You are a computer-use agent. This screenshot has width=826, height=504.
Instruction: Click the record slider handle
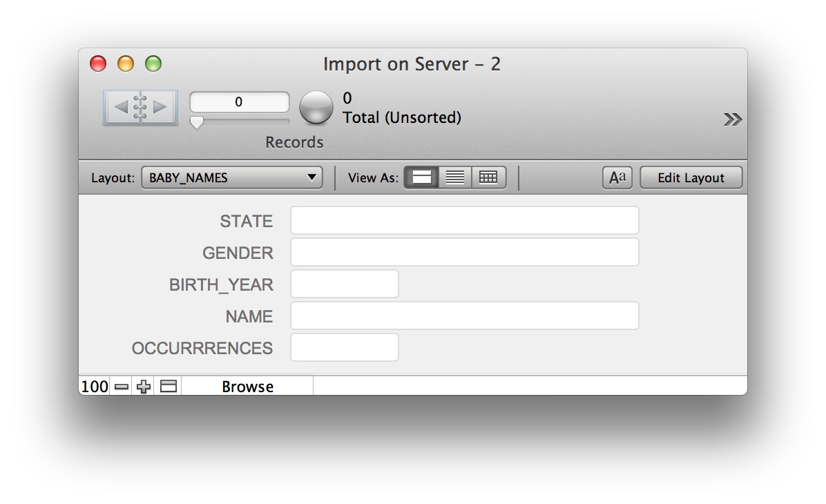tap(197, 123)
